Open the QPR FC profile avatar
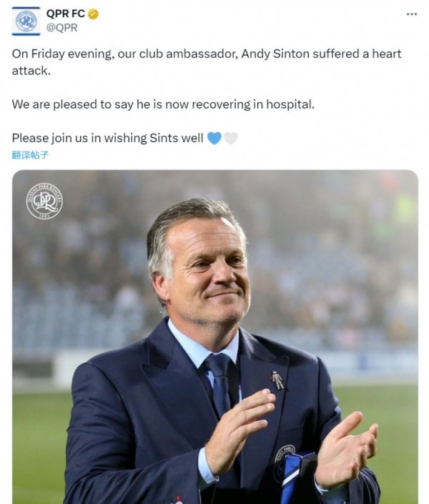Screen dimensions: 429x504 [x=26, y=21]
